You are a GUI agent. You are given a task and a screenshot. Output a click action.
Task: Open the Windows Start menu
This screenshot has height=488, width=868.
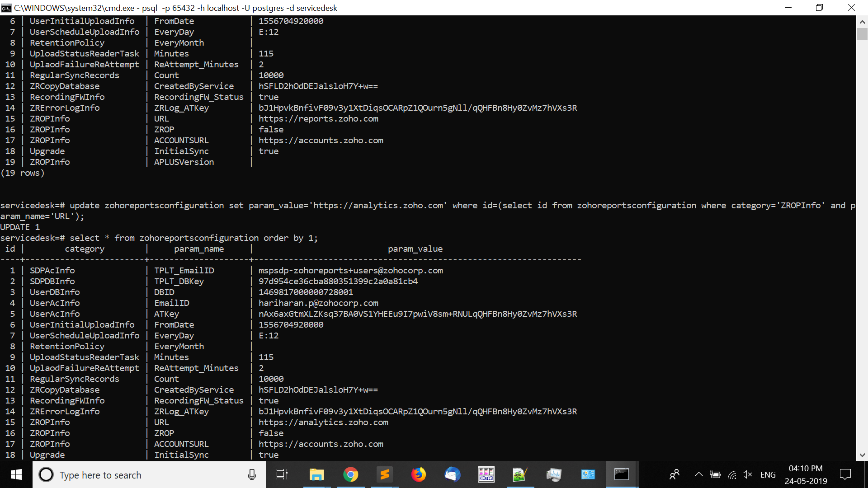tap(16, 474)
